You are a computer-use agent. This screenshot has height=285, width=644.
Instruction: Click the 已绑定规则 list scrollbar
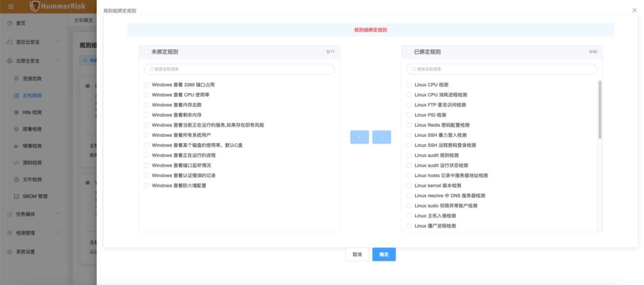pyautogui.click(x=599, y=110)
